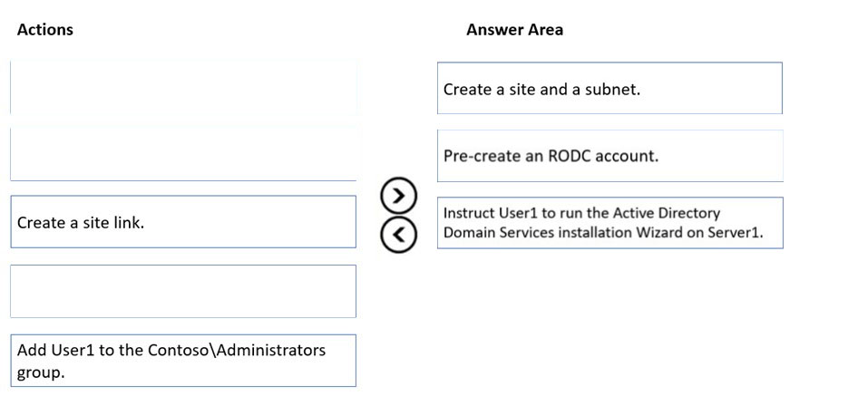Select 'Add User1 to the Contoso\Administrators group' action

coord(183,360)
